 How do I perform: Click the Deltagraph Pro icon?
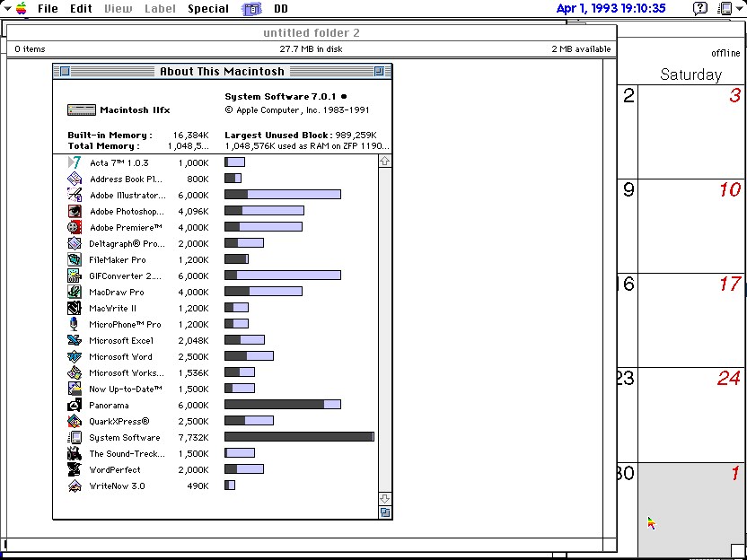tap(75, 244)
